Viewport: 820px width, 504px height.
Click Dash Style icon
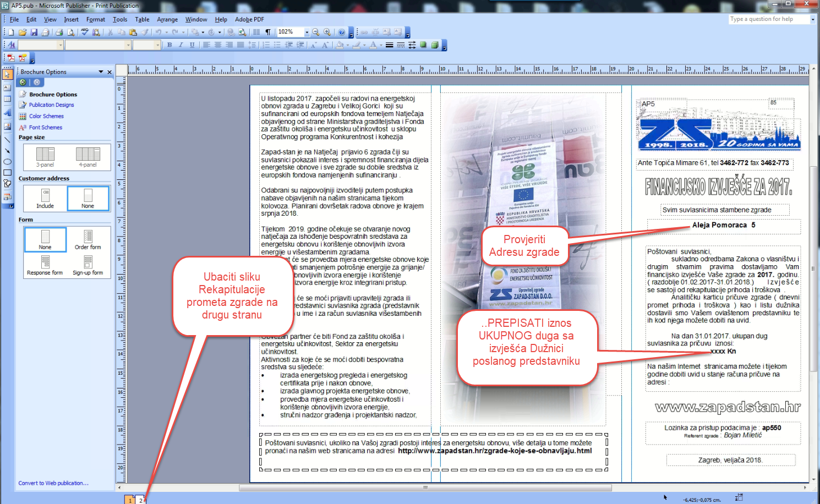[x=401, y=45]
